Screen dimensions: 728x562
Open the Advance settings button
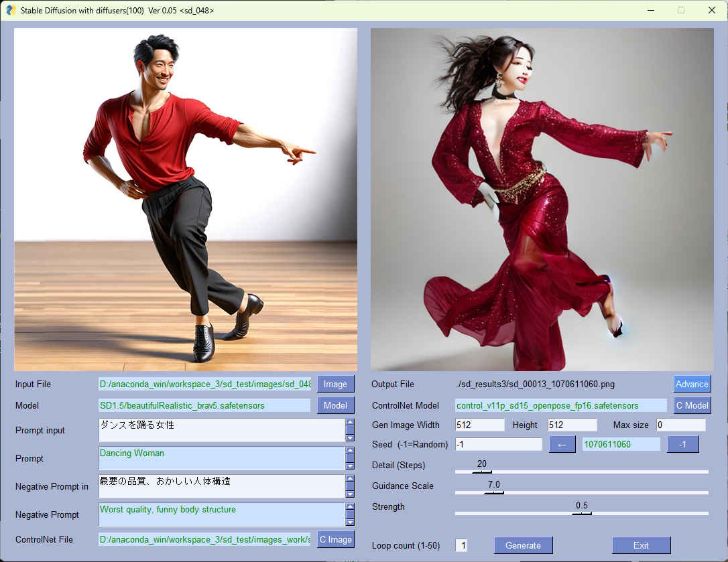[x=692, y=384]
